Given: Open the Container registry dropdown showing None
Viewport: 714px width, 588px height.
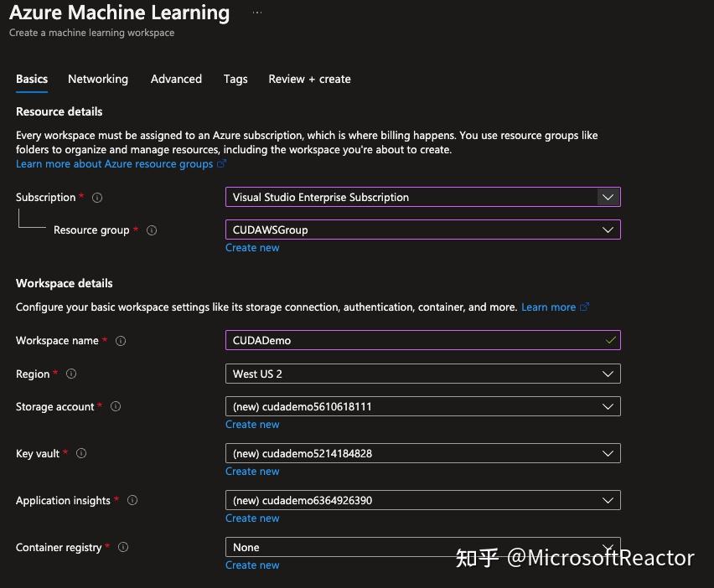Looking at the screenshot, I should click(423, 547).
